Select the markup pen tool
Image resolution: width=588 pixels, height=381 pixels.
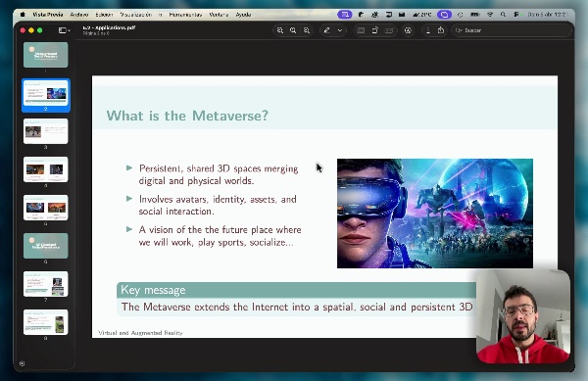(327, 30)
